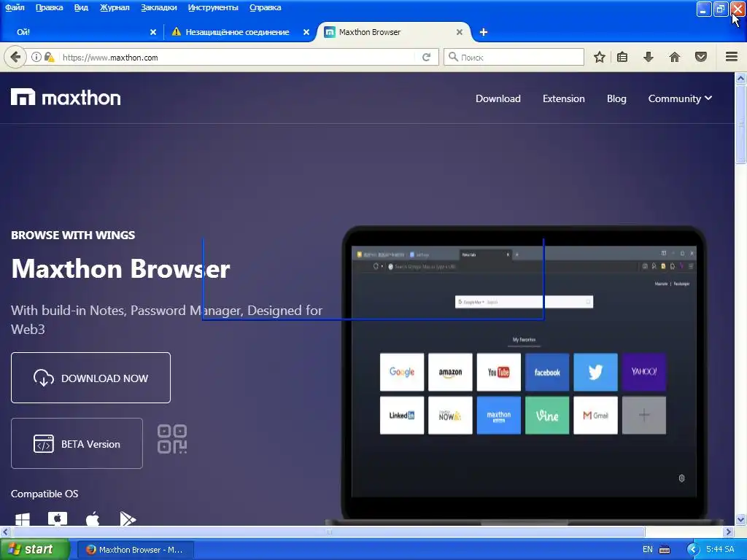Open a new tab with plus icon
Screen dimensions: 747x560
483,32
